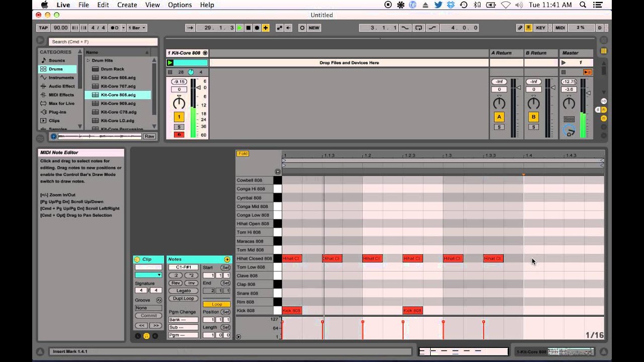Image resolution: width=644 pixels, height=362 pixels.
Task: Select Kit-Core 909.adg preset
Action: click(x=118, y=103)
